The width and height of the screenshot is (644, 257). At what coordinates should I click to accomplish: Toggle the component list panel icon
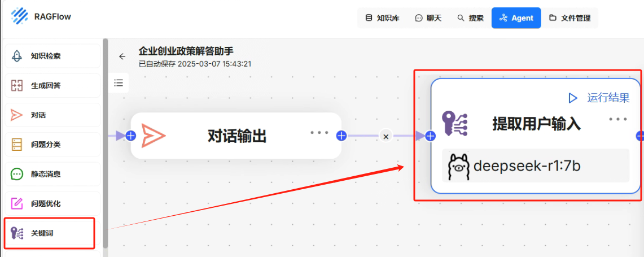pos(119,83)
